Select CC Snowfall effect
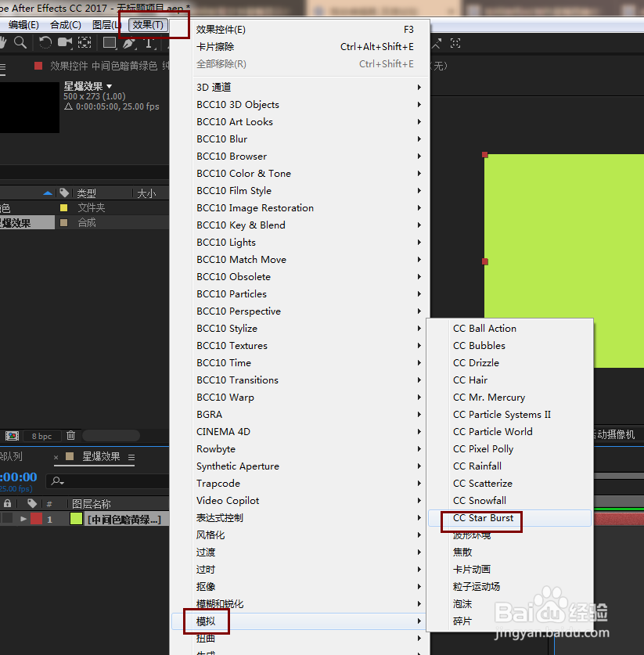 pyautogui.click(x=509, y=500)
